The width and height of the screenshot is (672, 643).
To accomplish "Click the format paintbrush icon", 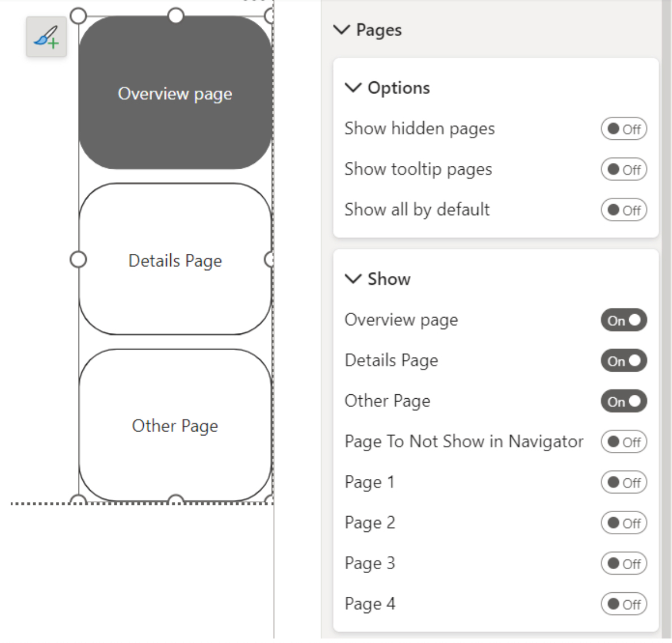I will pos(46,37).
